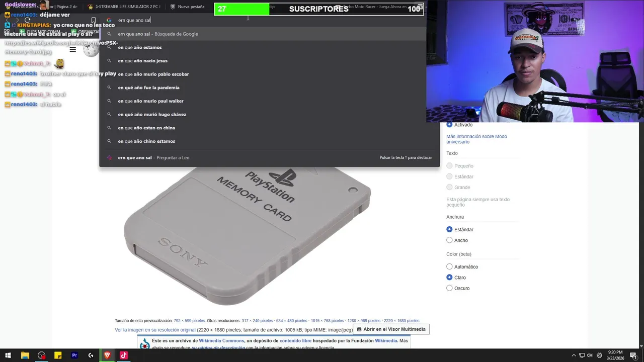Open Logitech G HUB taskbar icon
644x362 pixels.
[x=91, y=355]
